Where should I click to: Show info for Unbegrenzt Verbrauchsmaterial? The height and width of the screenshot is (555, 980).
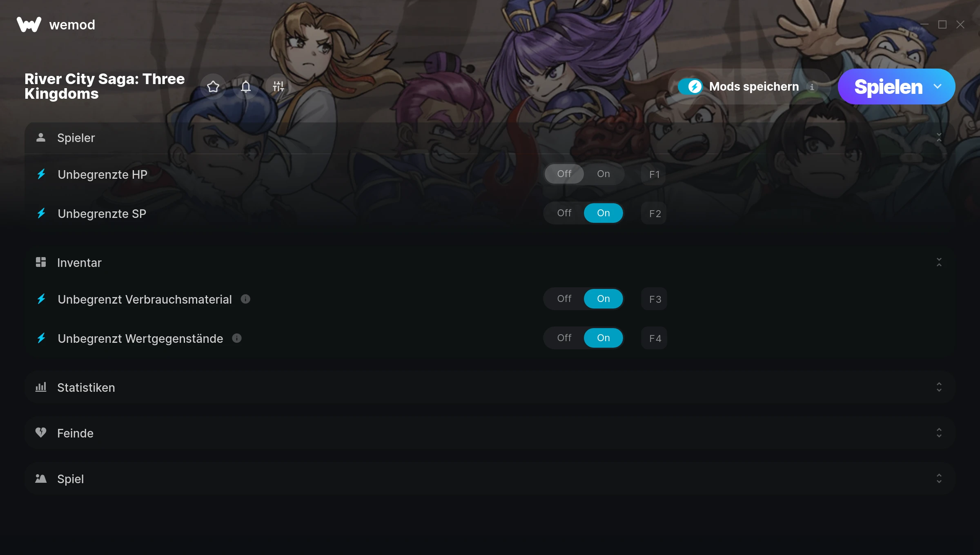pyautogui.click(x=245, y=299)
